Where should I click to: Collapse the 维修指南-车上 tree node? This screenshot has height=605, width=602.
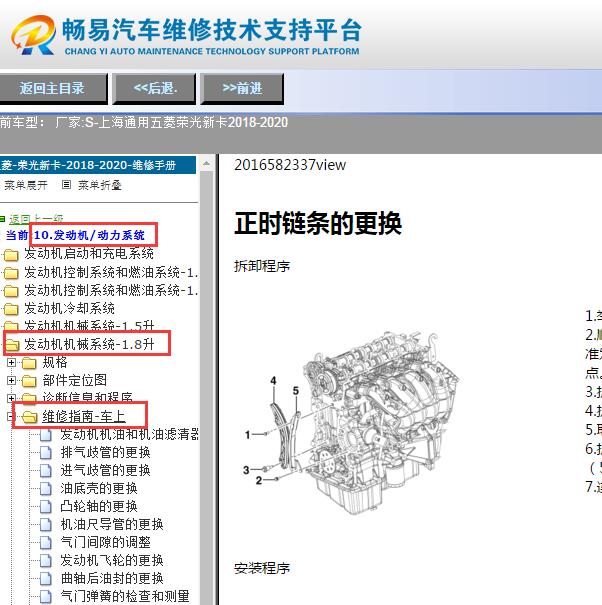click(x=10, y=416)
